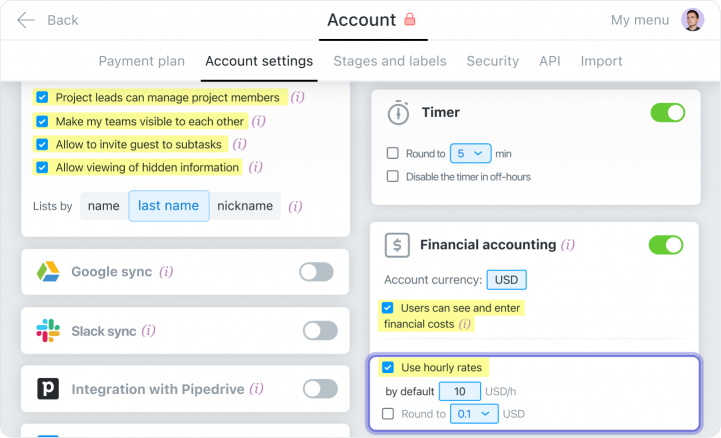
Task: Switch to the Stages and labels tab
Action: point(390,61)
